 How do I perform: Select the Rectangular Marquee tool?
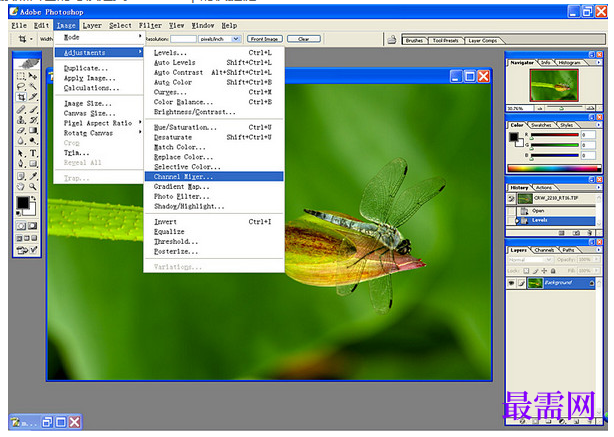pos(21,76)
